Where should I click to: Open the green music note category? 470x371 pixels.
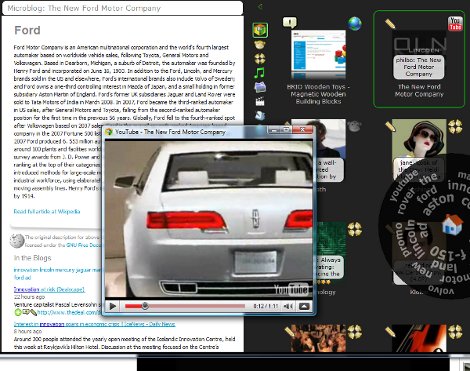coord(260,73)
